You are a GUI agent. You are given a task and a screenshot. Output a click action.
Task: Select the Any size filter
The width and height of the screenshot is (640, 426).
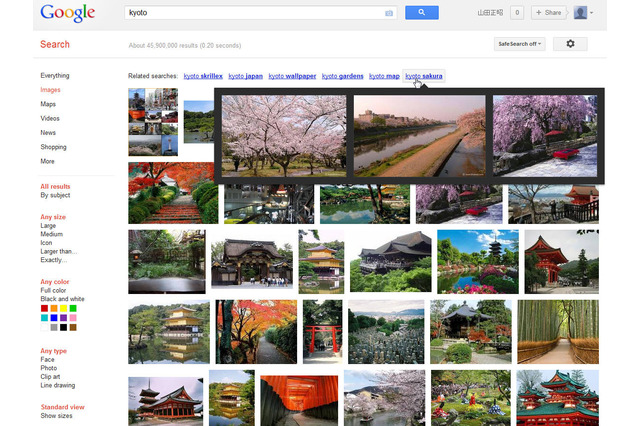tap(53, 217)
